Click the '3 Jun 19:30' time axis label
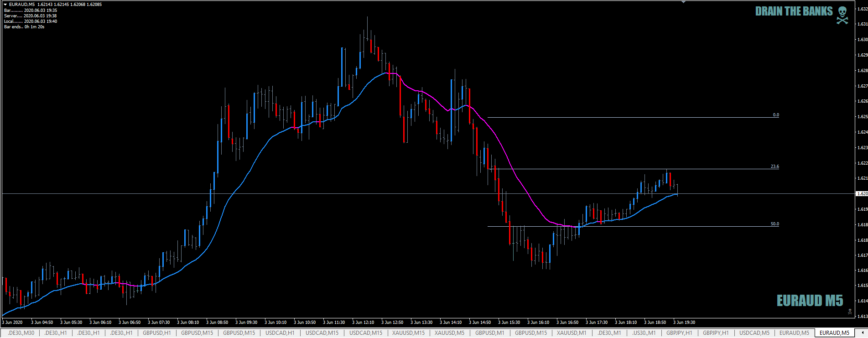Image resolution: width=868 pixels, height=338 pixels. pos(684,322)
